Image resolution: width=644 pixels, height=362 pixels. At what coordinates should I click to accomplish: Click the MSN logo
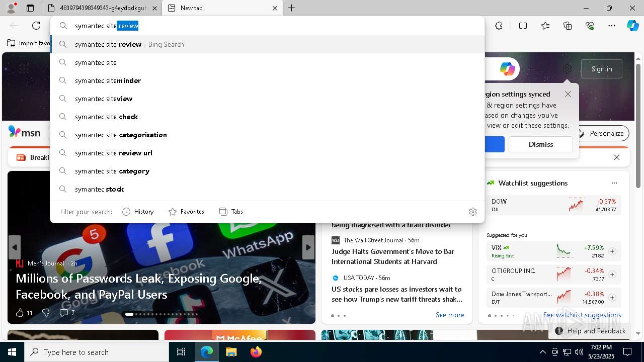click(24, 132)
